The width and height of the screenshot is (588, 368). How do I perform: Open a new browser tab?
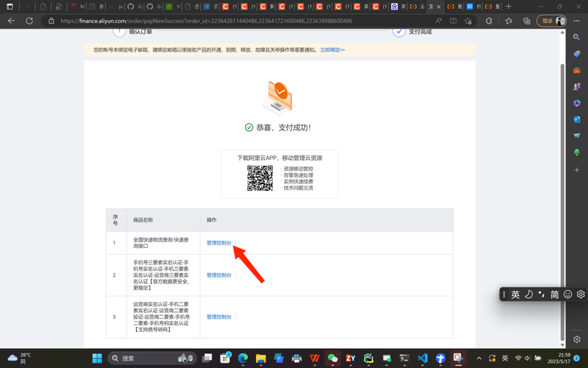coord(508,6)
